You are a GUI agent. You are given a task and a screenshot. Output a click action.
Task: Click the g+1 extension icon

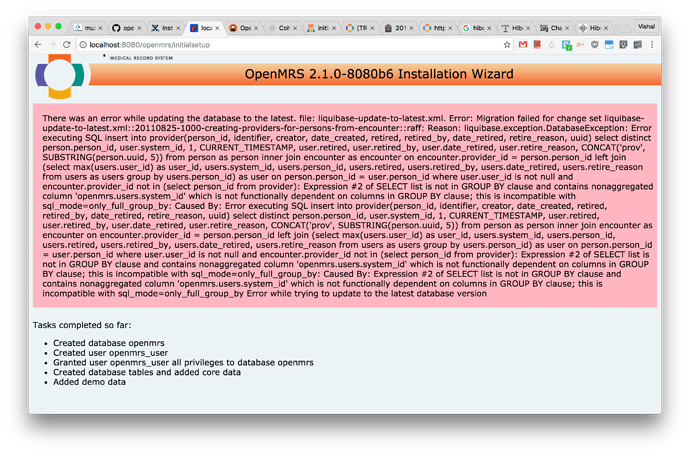[x=580, y=44]
